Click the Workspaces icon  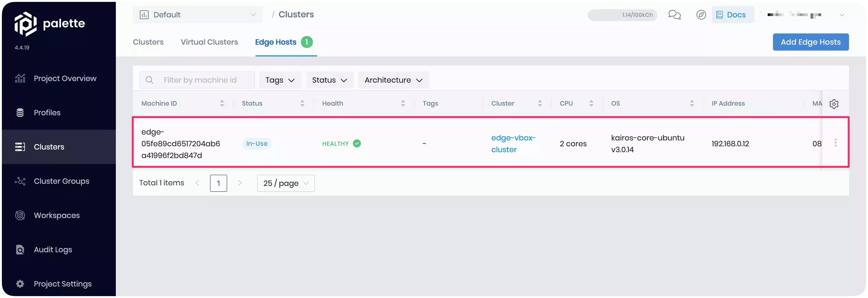19,215
